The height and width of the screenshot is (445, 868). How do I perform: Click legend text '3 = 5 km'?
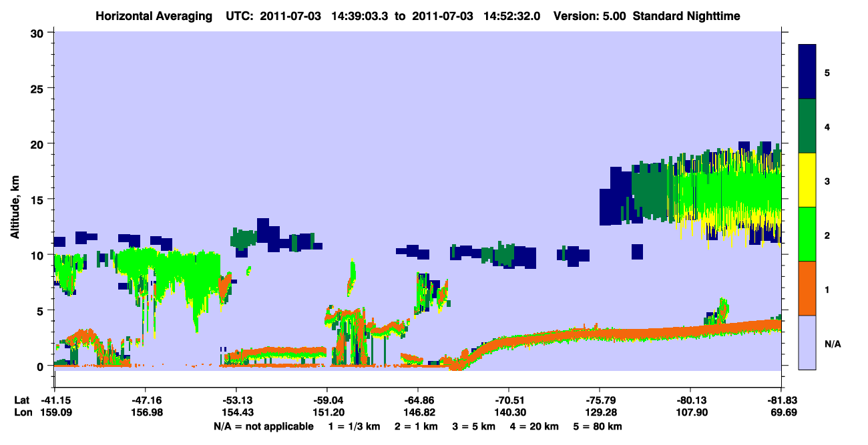tap(475, 426)
